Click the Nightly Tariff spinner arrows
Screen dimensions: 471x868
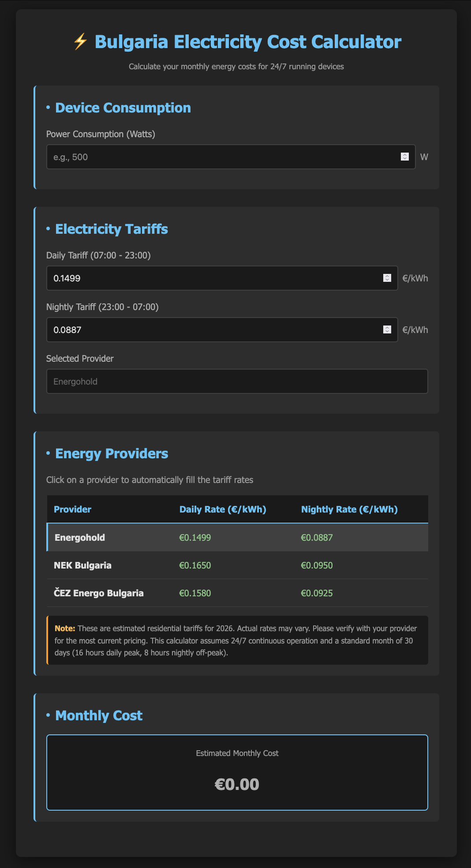(x=387, y=330)
